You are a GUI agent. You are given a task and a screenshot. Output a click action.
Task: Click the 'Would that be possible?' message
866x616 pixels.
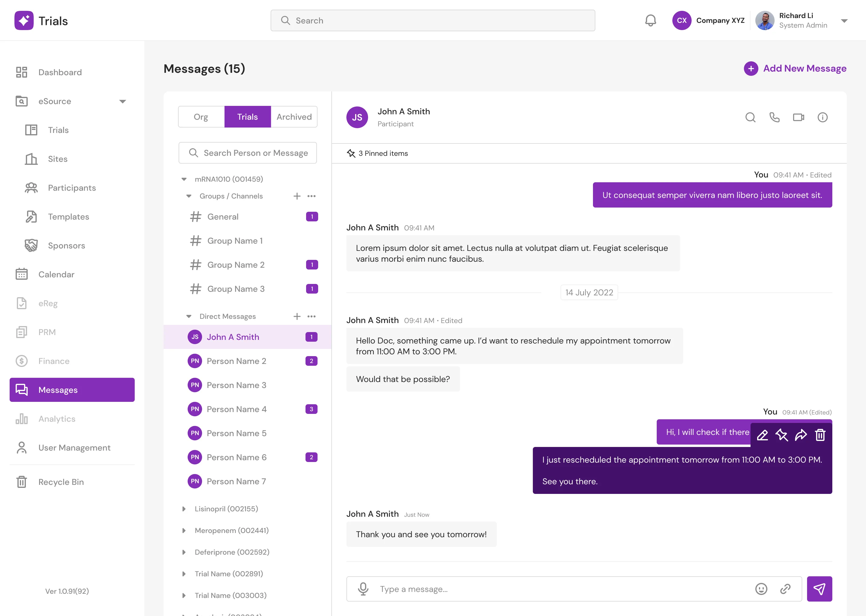point(403,379)
